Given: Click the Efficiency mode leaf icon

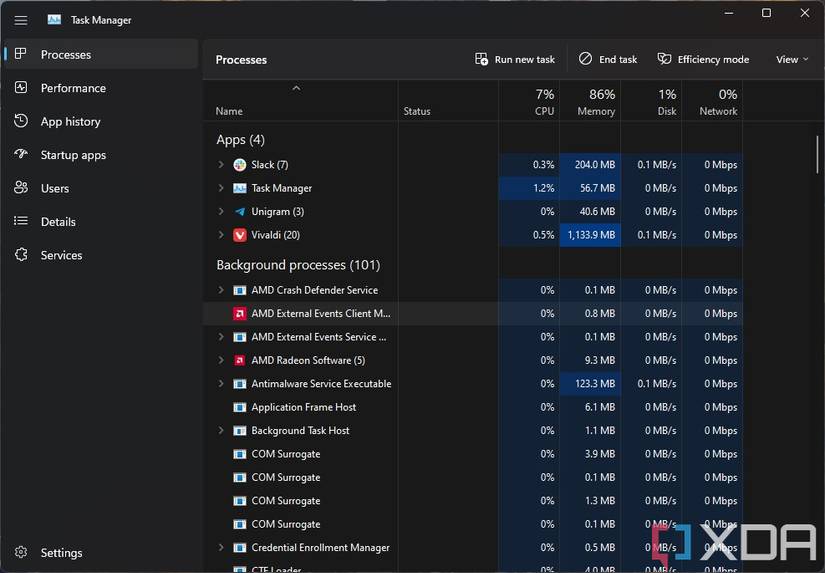Looking at the screenshot, I should point(664,59).
